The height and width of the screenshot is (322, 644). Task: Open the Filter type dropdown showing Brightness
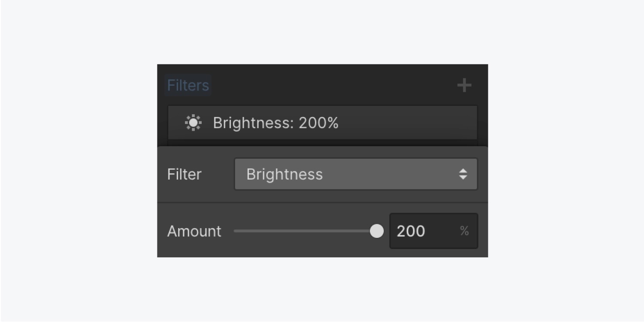click(x=356, y=174)
